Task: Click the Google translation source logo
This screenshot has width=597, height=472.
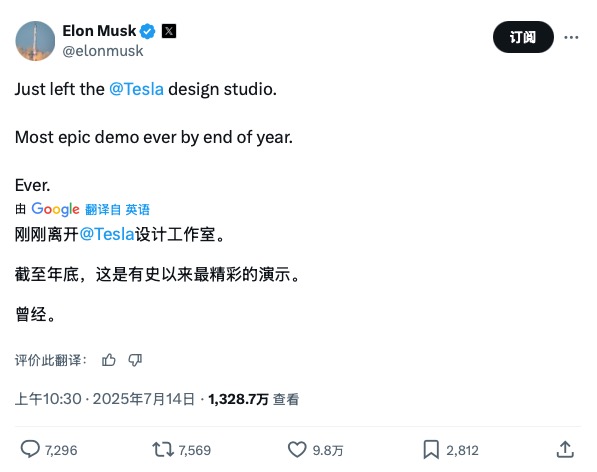Action: click(x=56, y=209)
